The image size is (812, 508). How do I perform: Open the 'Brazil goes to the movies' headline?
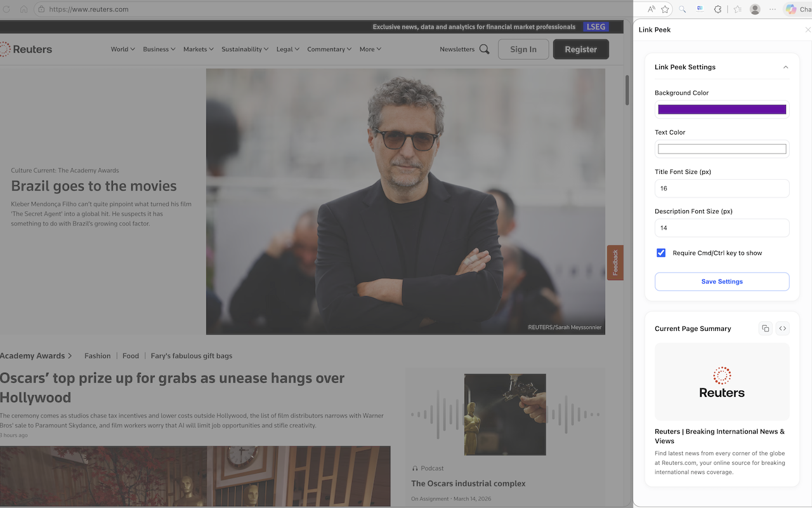[x=94, y=186]
